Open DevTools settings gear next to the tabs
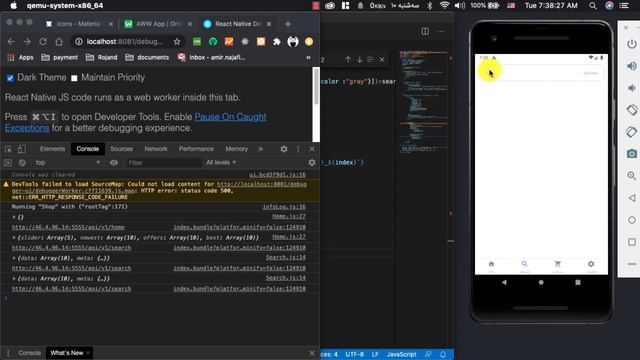Image resolution: width=640 pixels, height=360 pixels. (284, 149)
